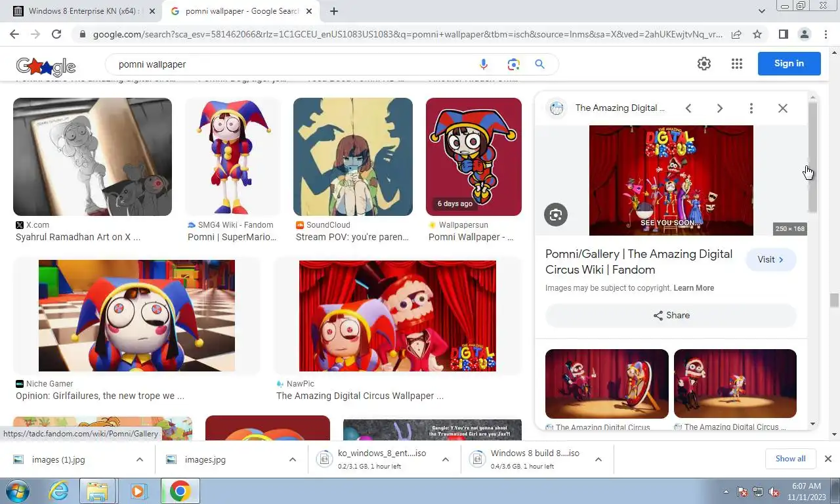840x504 pixels.
Task: Reload the current page
Action: [56, 34]
